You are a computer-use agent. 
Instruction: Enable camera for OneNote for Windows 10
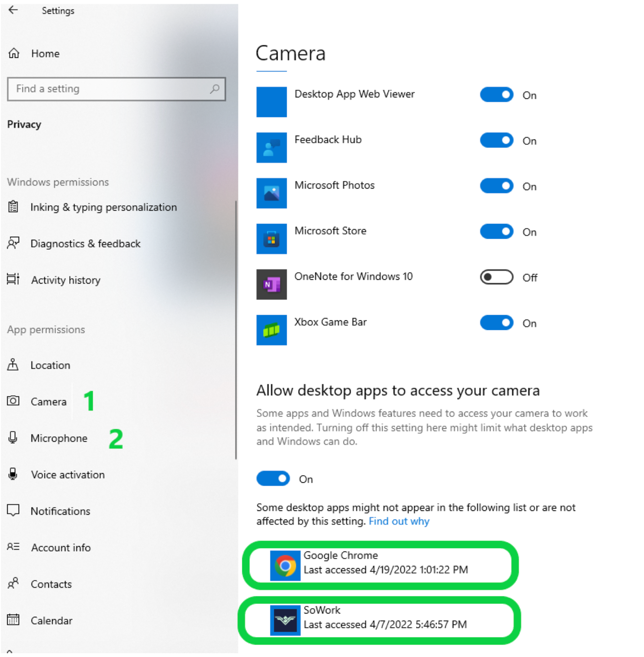click(x=497, y=277)
